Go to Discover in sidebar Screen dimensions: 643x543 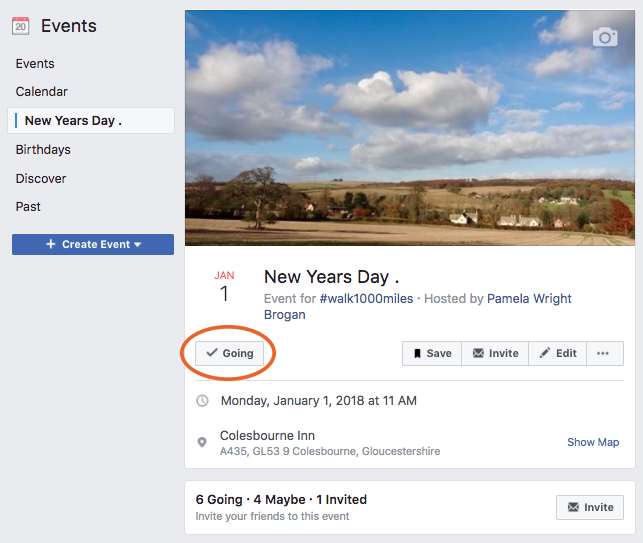click(41, 179)
